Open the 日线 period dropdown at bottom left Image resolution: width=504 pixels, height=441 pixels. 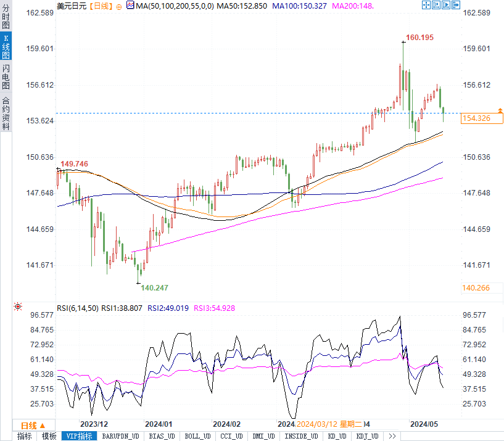(33, 426)
